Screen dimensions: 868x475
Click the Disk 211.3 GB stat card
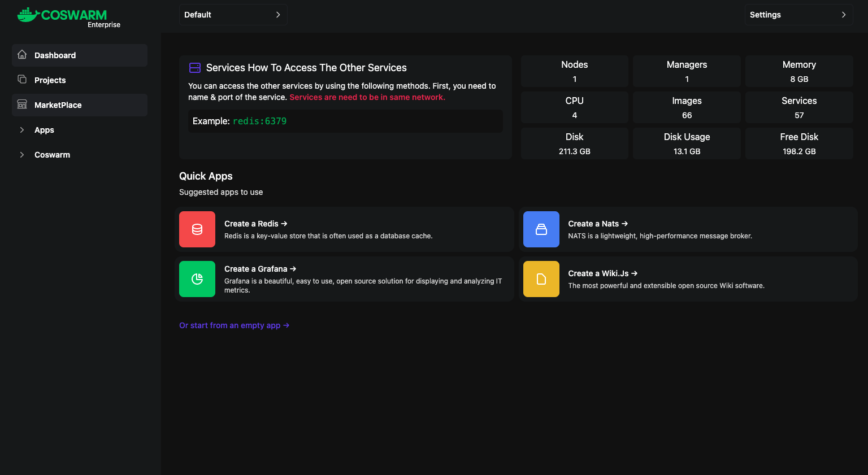coord(575,143)
